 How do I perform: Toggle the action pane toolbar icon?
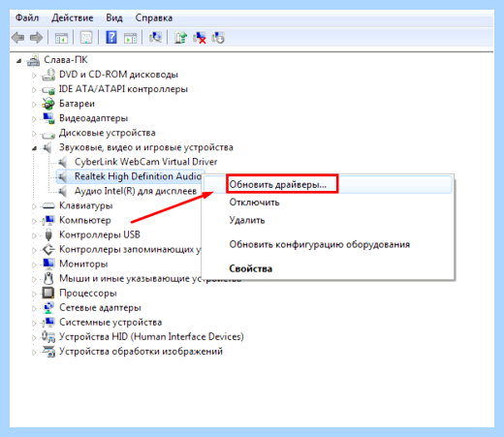[130, 38]
